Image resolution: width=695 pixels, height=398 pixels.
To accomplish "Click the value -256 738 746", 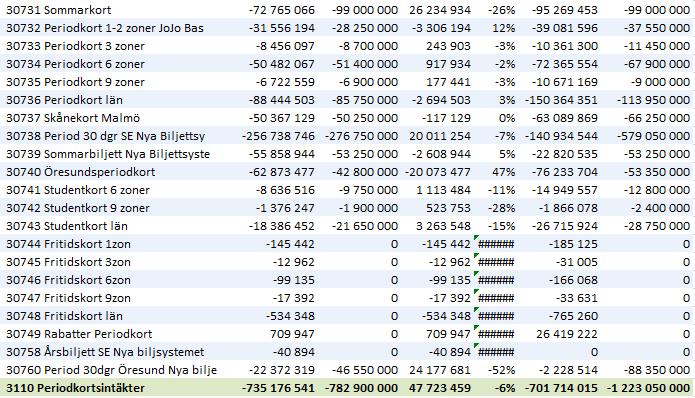I will click(x=278, y=136).
